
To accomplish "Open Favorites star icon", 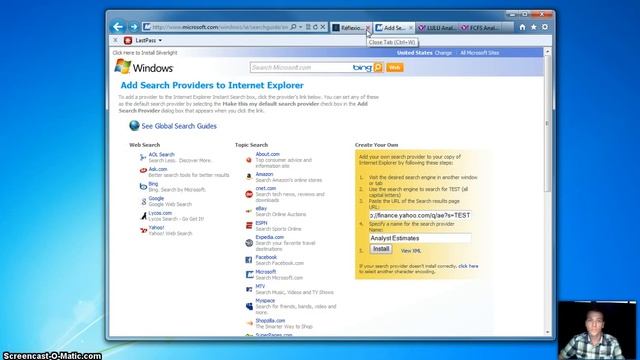I will click(x=534, y=27).
